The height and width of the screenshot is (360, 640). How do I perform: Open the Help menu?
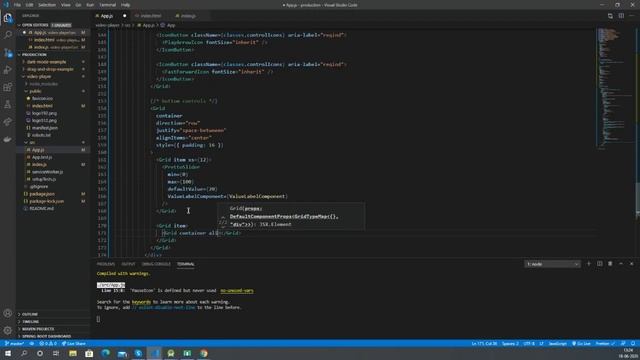125,5
